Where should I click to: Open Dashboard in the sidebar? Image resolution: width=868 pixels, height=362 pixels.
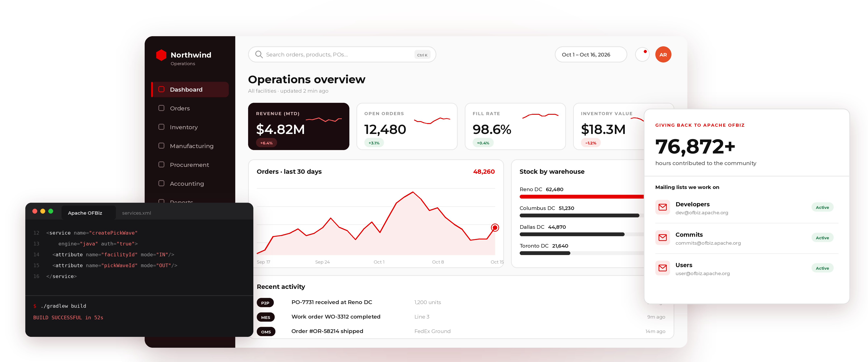coord(190,89)
